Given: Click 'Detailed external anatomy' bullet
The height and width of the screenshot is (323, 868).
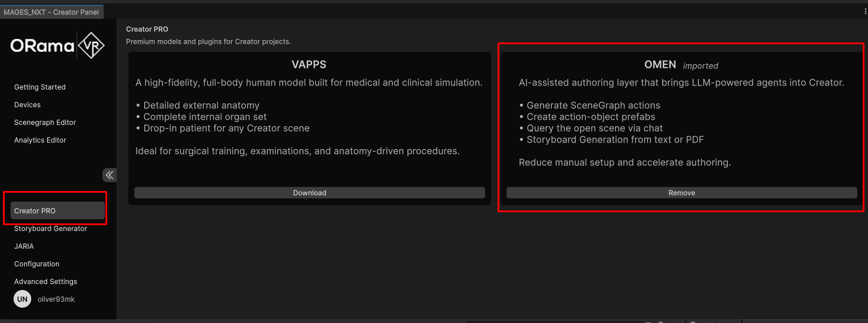Looking at the screenshot, I should point(197,106).
